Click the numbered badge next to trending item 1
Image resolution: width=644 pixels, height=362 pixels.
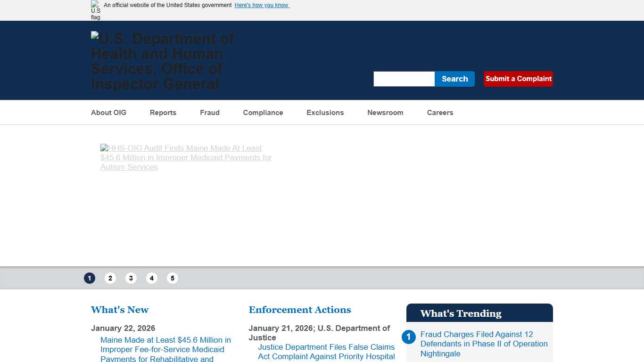coord(409,337)
